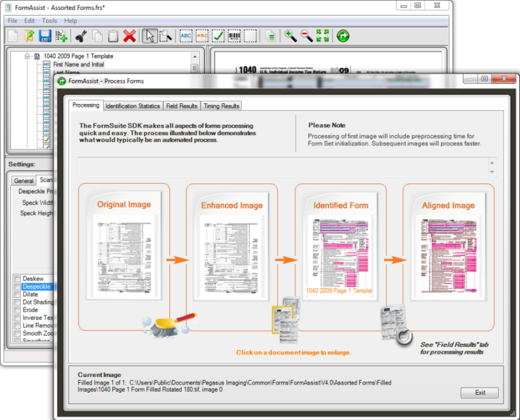520x420 pixels.
Task: Click the scissors Cut icon
Action: (x=81, y=36)
